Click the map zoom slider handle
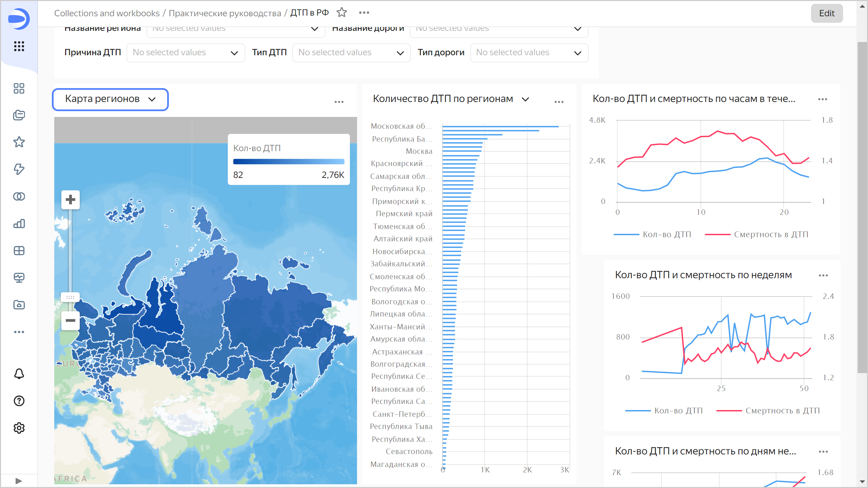868x488 pixels. (x=70, y=297)
